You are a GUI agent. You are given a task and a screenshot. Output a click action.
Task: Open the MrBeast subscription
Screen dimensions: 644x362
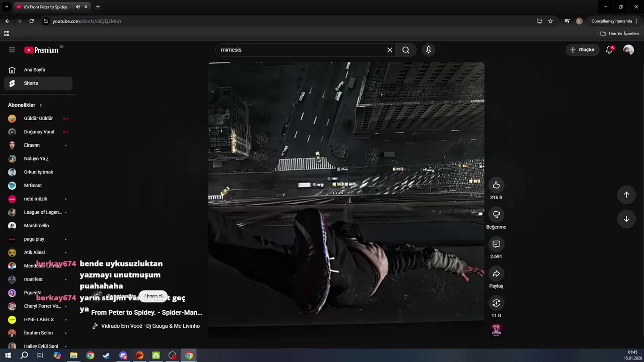click(x=38, y=186)
